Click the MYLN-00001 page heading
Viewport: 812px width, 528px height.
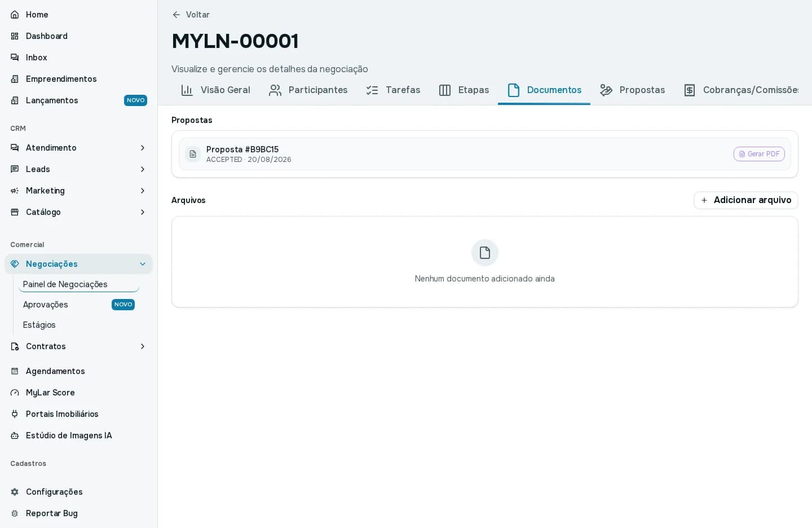[x=235, y=41]
